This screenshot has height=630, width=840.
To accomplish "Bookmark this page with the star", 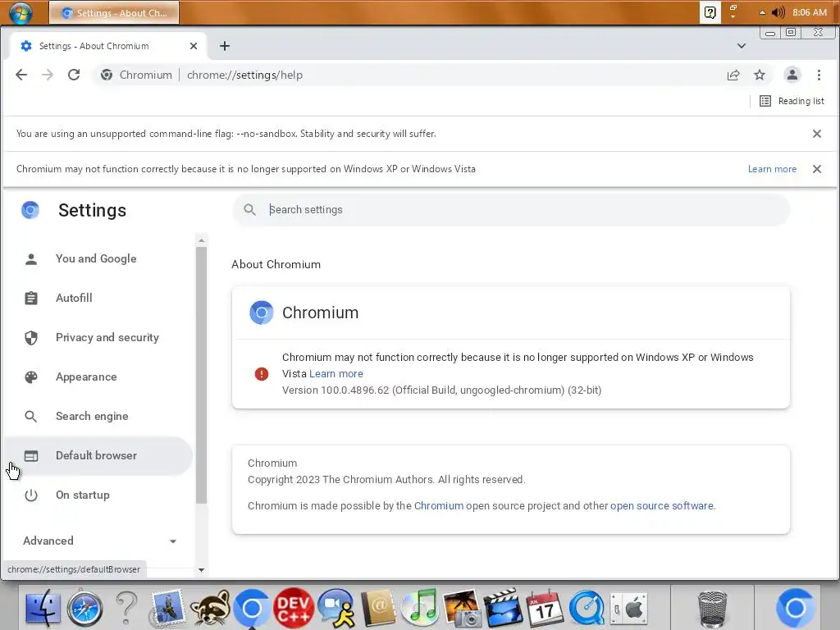I will click(x=760, y=75).
